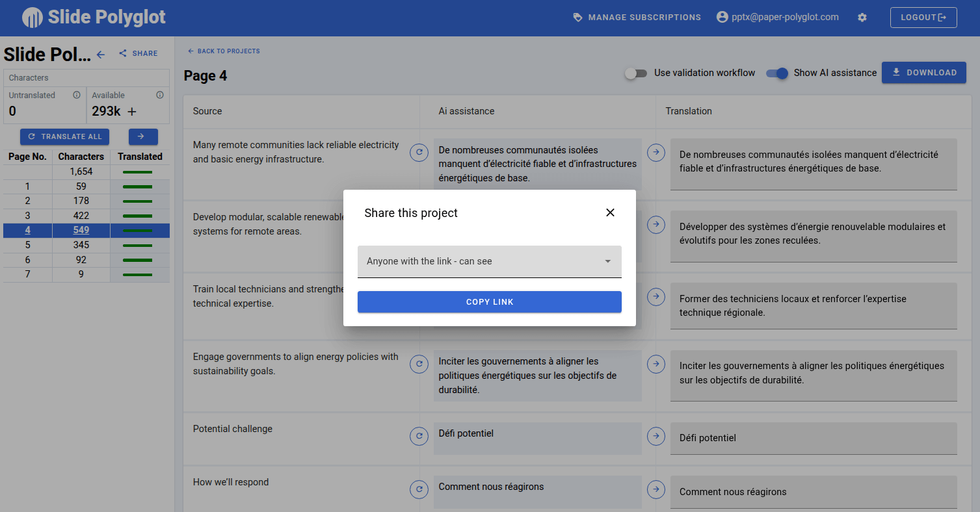Go back to projects link

pyautogui.click(x=224, y=51)
